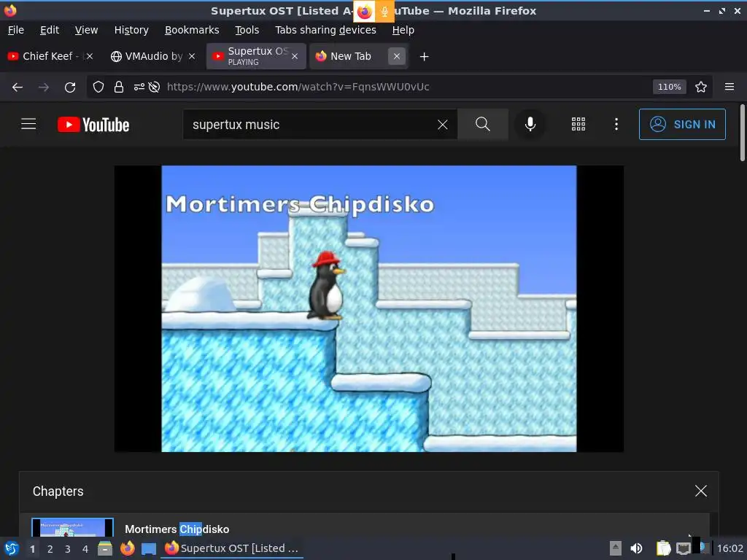Image resolution: width=747 pixels, height=560 pixels.
Task: Close the VMAudio tab
Action: coord(192,56)
